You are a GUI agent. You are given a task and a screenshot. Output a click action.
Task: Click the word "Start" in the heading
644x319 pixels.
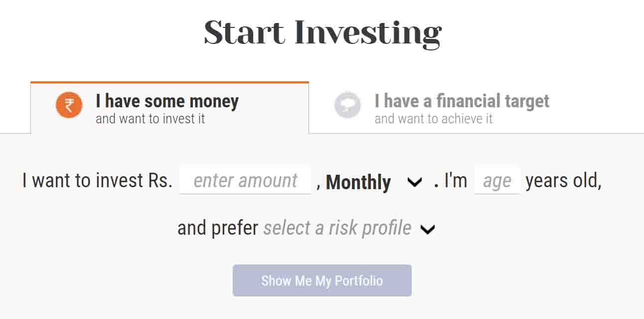[x=244, y=33]
